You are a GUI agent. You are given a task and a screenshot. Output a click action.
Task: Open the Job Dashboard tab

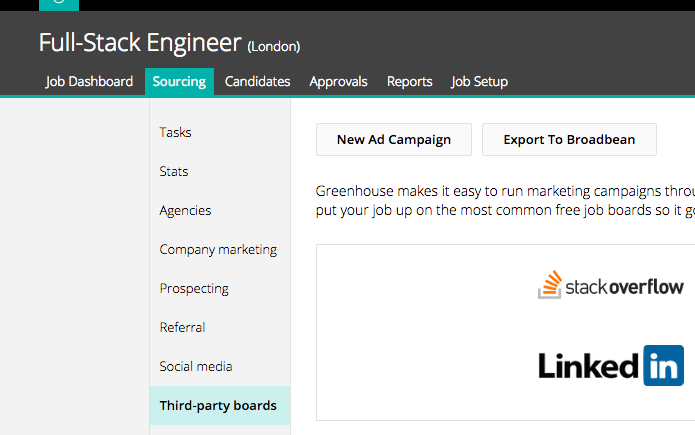click(x=89, y=82)
